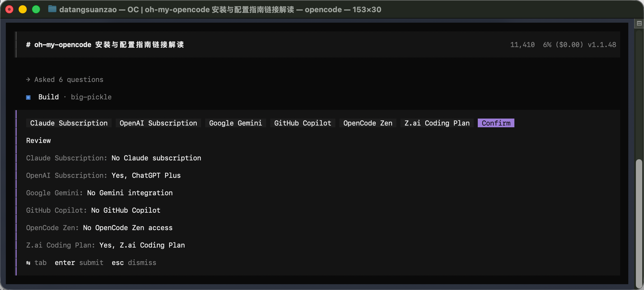Click the 'Google Gemini:' review label
Screen dimensions: 644x290
point(55,193)
